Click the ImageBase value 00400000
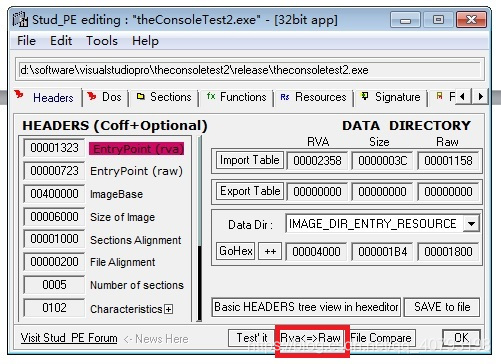 click(x=54, y=194)
